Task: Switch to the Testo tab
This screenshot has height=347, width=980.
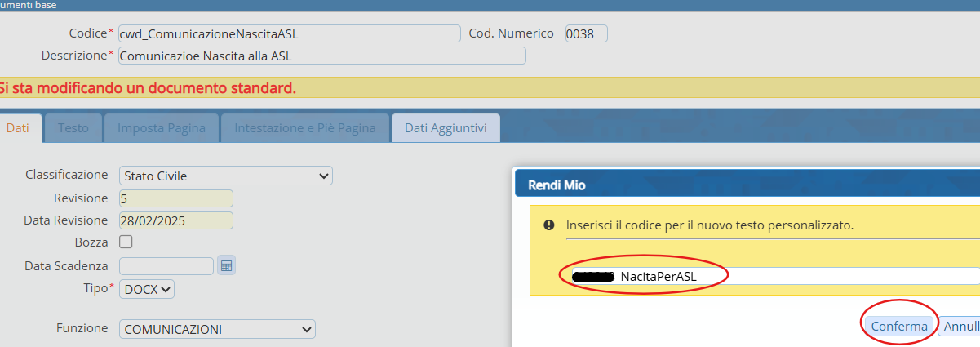Action: (73, 128)
